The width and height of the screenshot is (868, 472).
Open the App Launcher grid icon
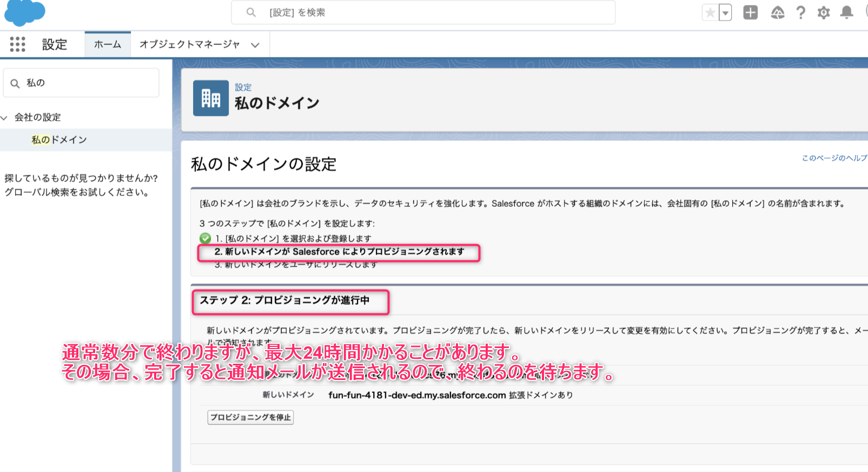pyautogui.click(x=17, y=44)
